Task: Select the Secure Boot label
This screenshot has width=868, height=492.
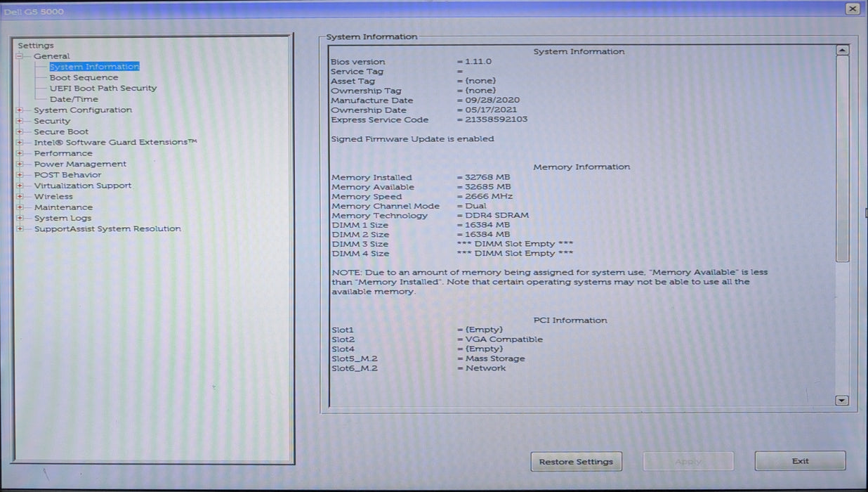Action: pos(61,132)
